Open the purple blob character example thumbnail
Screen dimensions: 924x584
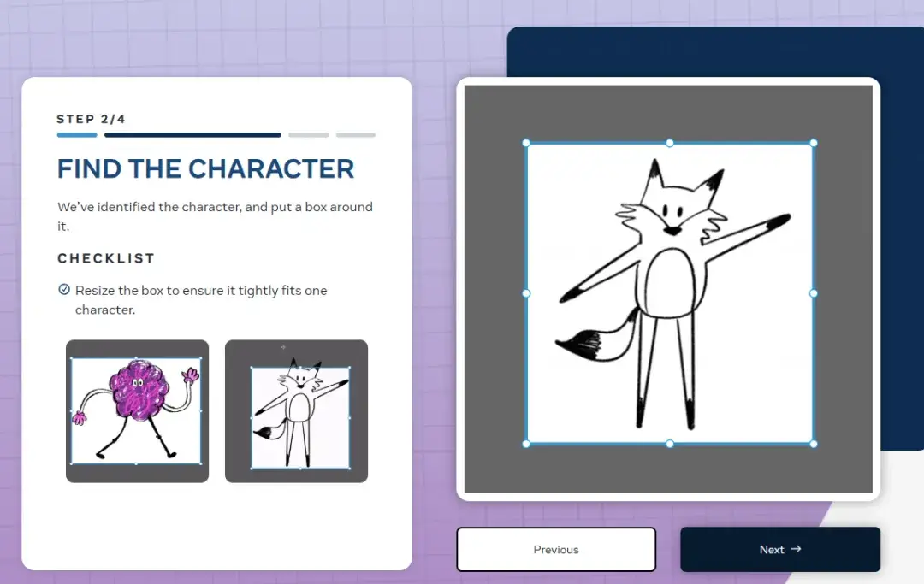click(x=137, y=411)
